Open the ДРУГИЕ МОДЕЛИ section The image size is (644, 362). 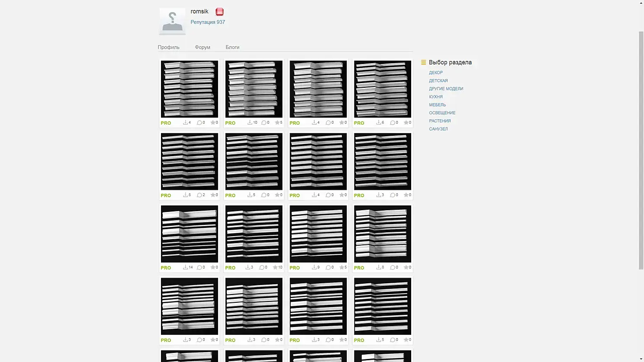click(x=446, y=89)
